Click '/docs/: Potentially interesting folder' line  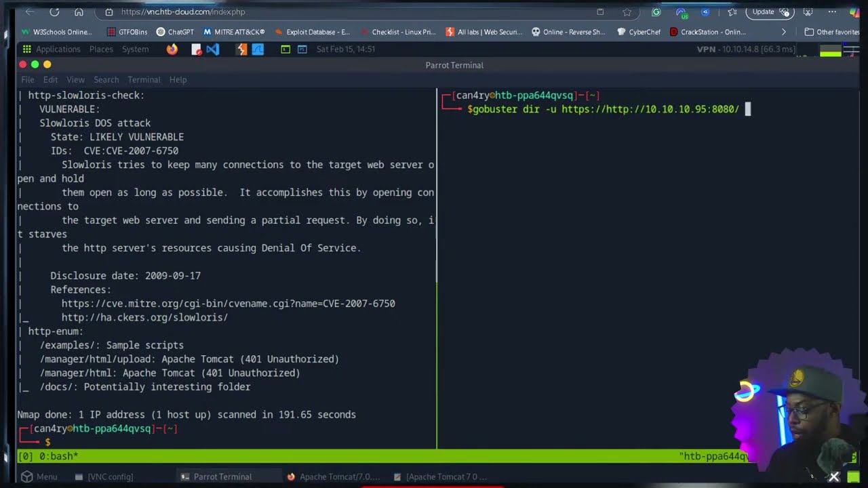(x=145, y=387)
